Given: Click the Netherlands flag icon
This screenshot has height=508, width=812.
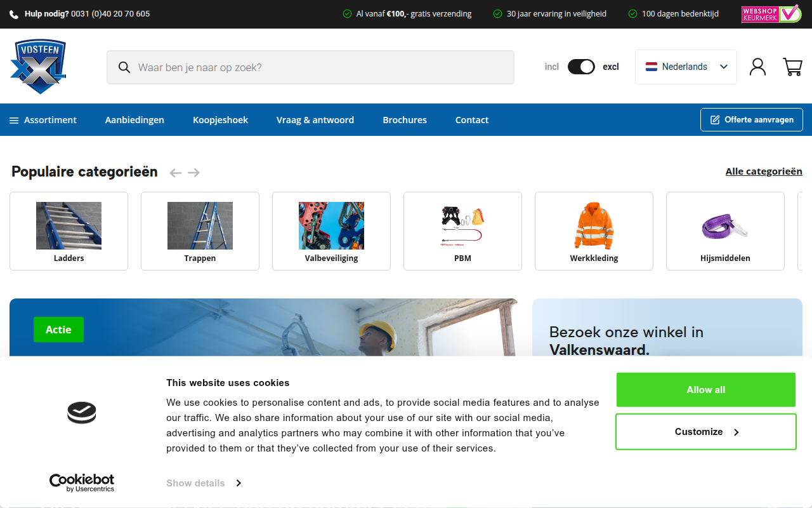Looking at the screenshot, I should (652, 67).
